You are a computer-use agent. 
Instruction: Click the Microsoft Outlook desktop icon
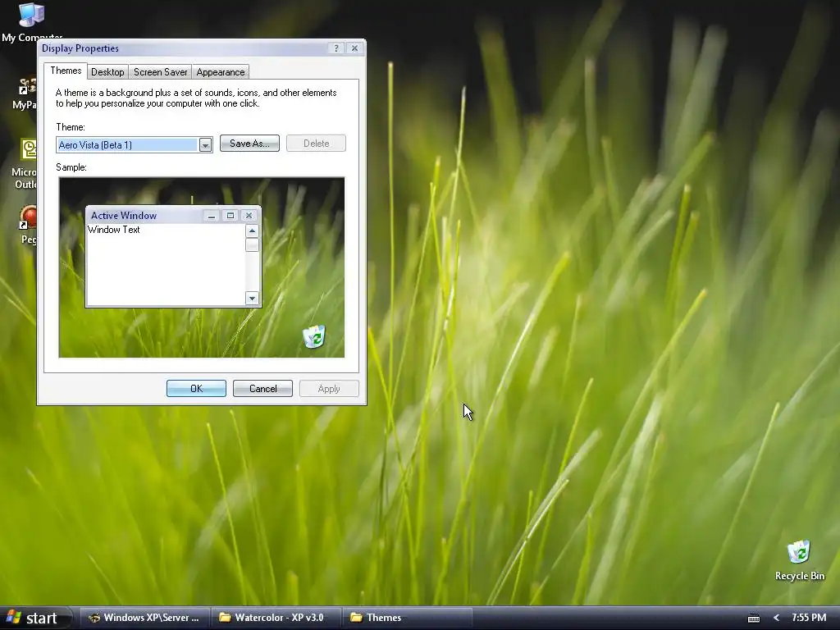coord(24,163)
